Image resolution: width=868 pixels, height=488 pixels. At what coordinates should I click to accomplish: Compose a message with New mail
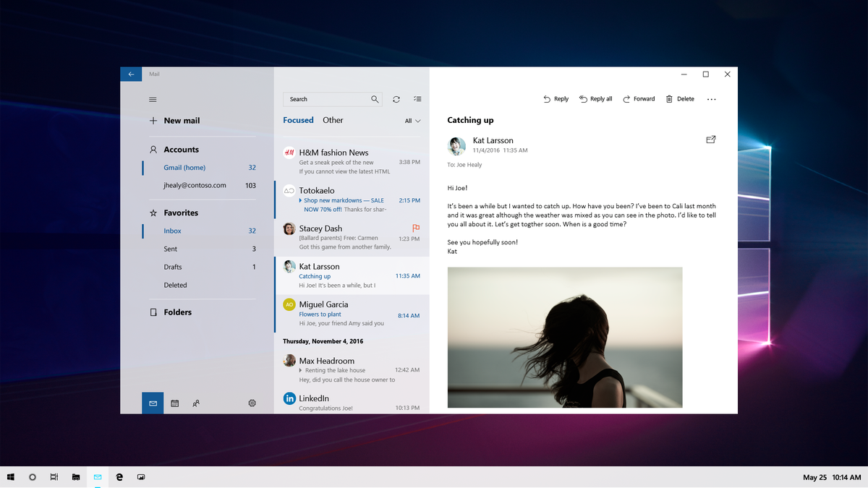point(174,121)
